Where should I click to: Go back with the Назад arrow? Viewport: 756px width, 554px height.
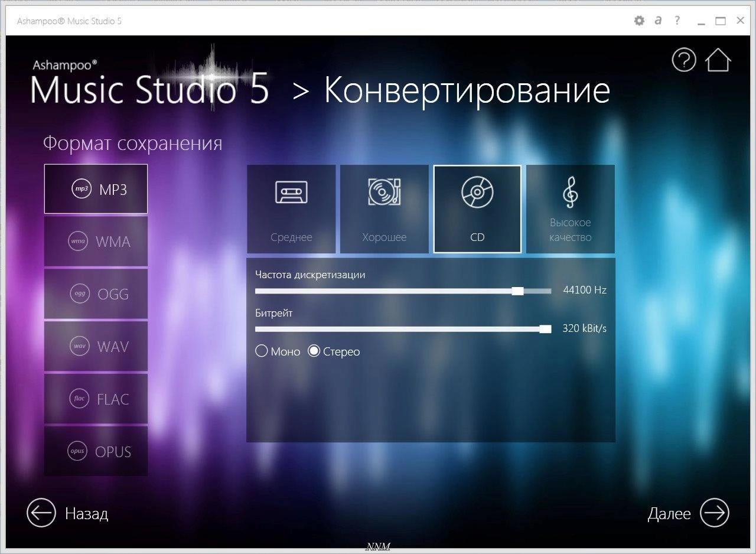click(41, 513)
